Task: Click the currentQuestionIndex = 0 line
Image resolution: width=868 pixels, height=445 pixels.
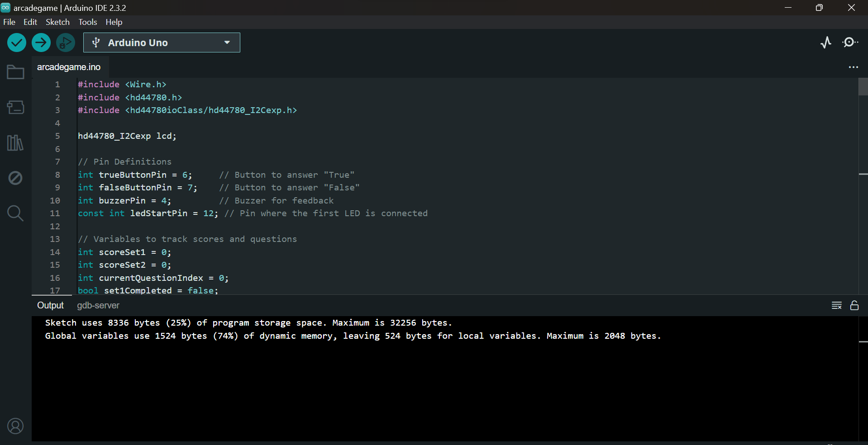Action: [153, 278]
